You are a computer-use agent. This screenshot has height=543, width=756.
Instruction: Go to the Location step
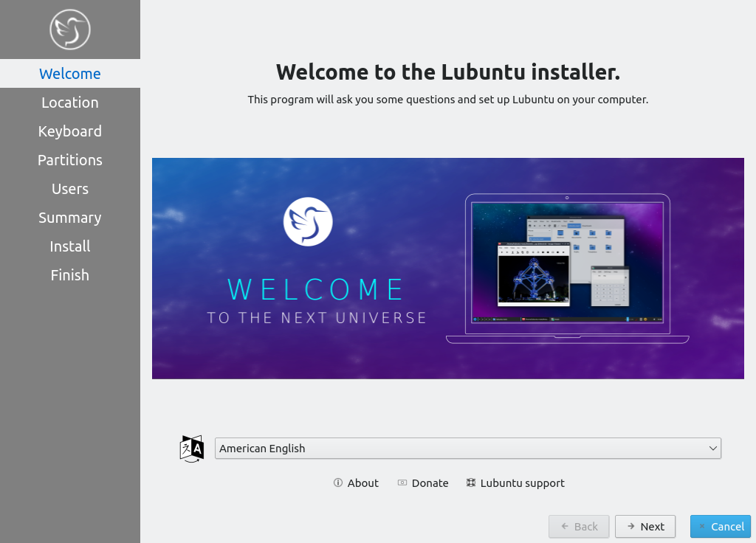pos(70,103)
